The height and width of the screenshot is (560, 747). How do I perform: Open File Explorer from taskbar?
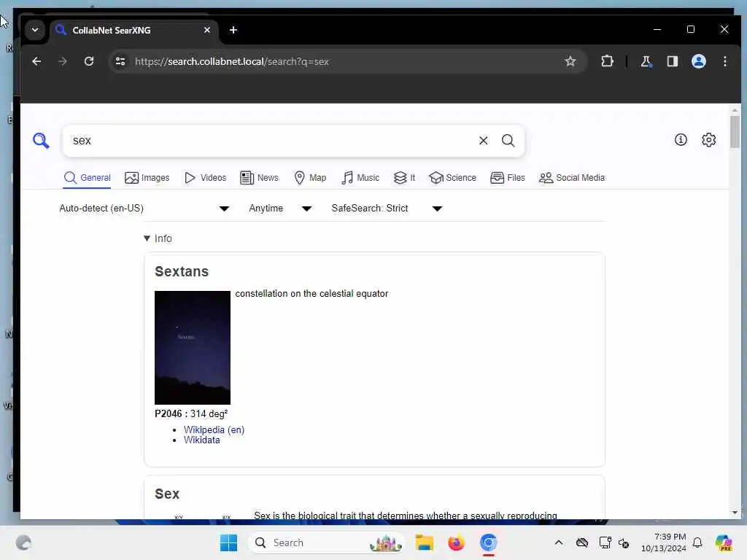pos(424,542)
